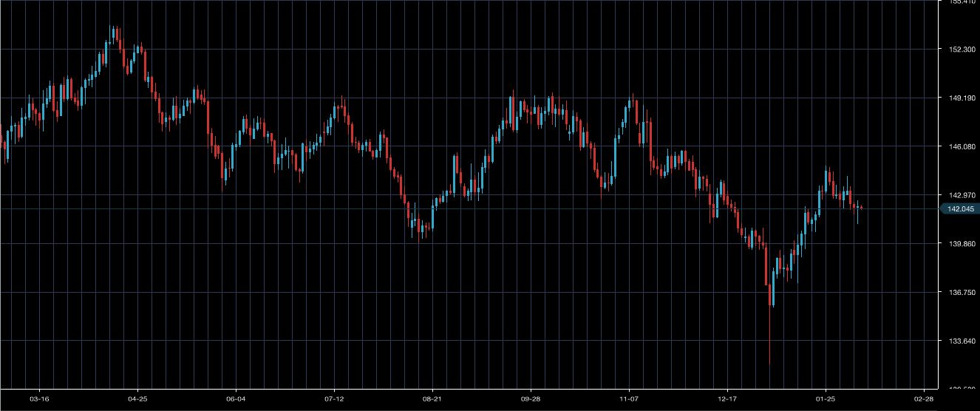Click the 11-07 date label
Image resolution: width=980 pixels, height=411 pixels.
click(629, 398)
